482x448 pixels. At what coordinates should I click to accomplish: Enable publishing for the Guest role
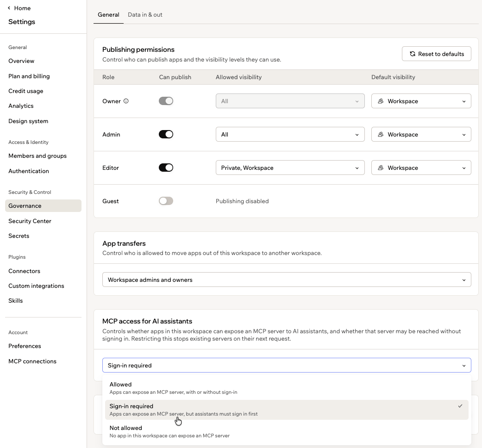coord(166,201)
